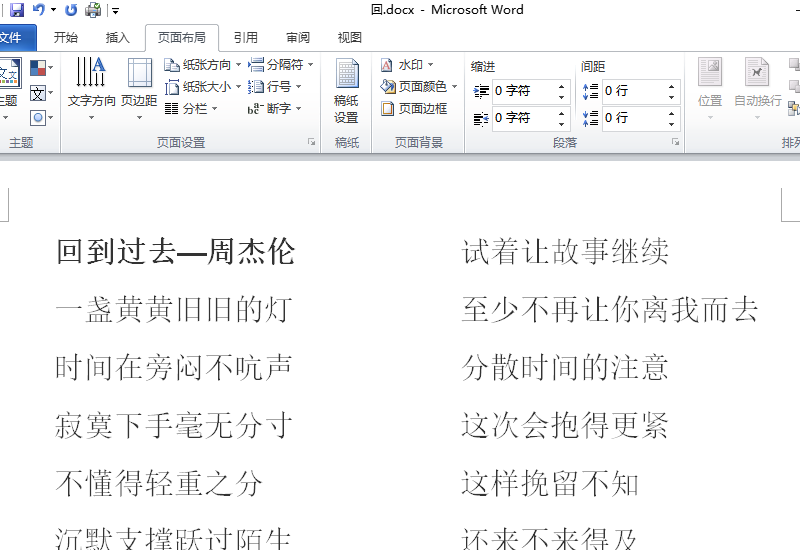The width and height of the screenshot is (800, 550).
Task: Increase spacing before with up arrow
Action: [671, 86]
